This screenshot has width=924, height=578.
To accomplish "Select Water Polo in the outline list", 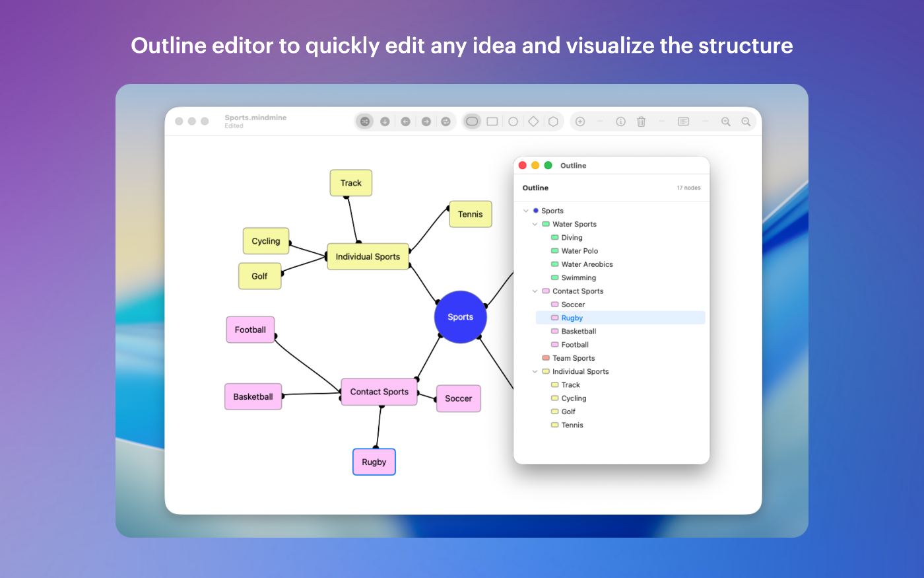I will coord(579,251).
